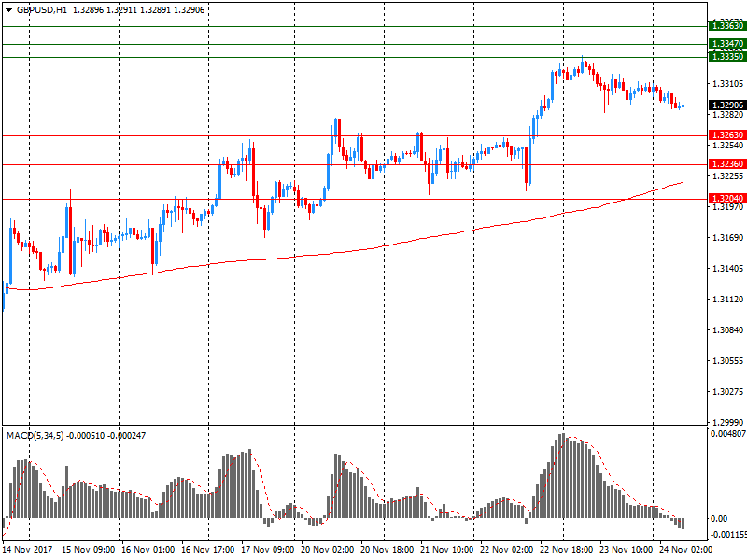Click the MACD scale value 0.004807
The image size is (747, 560).
(x=728, y=434)
